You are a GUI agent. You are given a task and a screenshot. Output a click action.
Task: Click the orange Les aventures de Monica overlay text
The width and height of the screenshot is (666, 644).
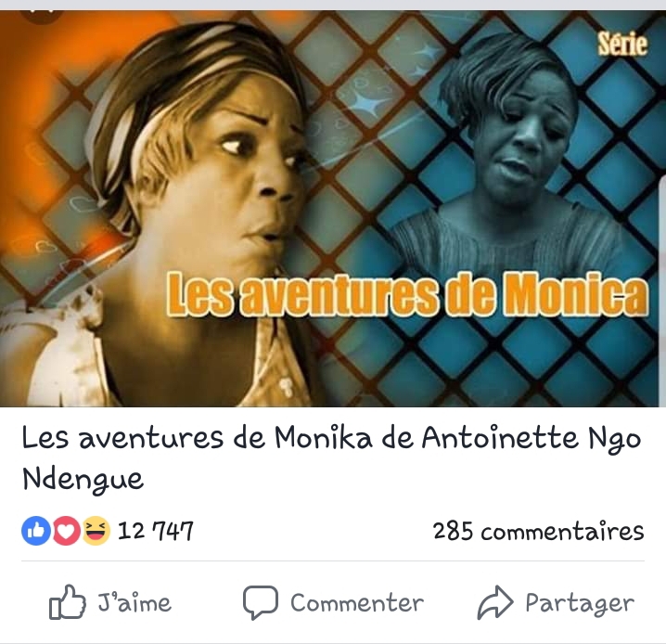click(x=407, y=294)
